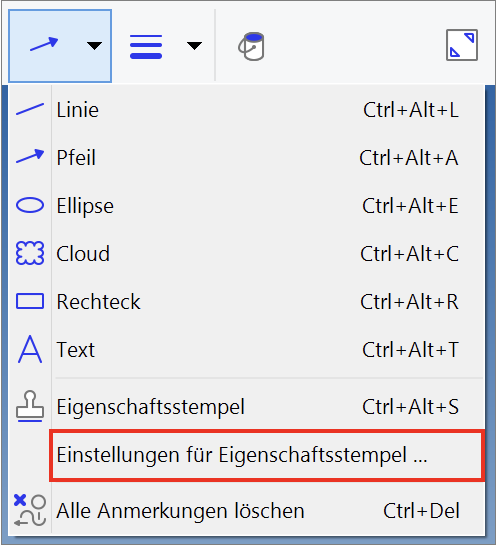
Task: Select the Linie text label
Action: click(78, 110)
